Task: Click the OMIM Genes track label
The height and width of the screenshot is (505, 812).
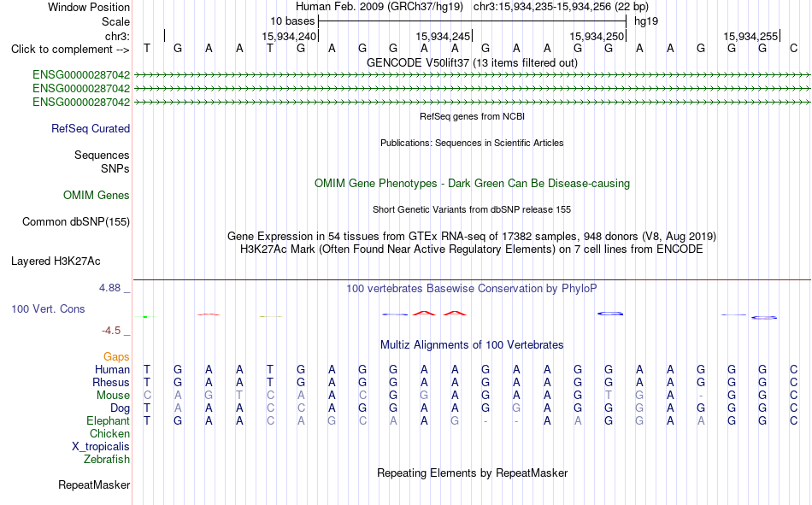Action: pyautogui.click(x=97, y=196)
